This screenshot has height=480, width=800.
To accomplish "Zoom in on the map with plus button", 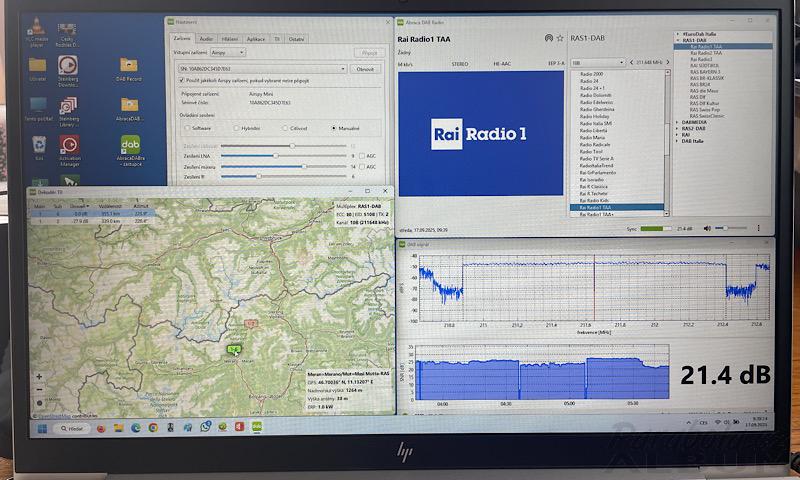I will 39,377.
